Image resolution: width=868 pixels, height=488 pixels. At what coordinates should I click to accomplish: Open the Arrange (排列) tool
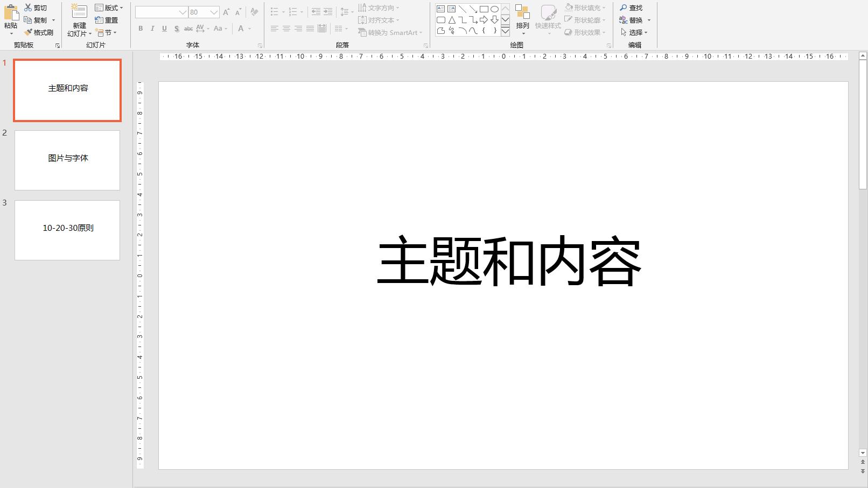[522, 20]
